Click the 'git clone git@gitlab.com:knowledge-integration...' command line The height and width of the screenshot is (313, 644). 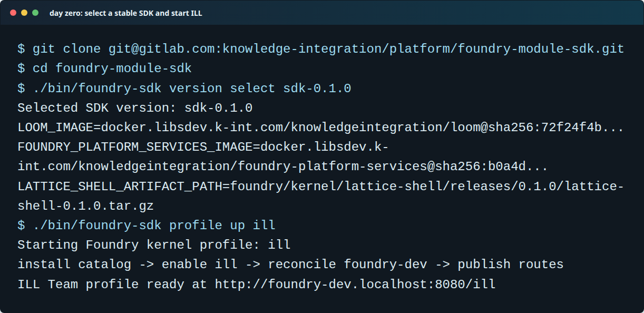(x=321, y=49)
